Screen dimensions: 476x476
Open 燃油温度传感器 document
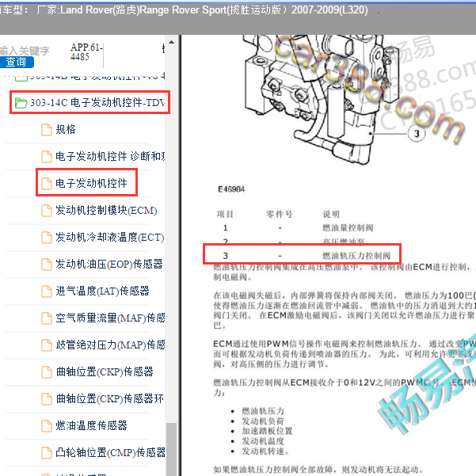91,425
